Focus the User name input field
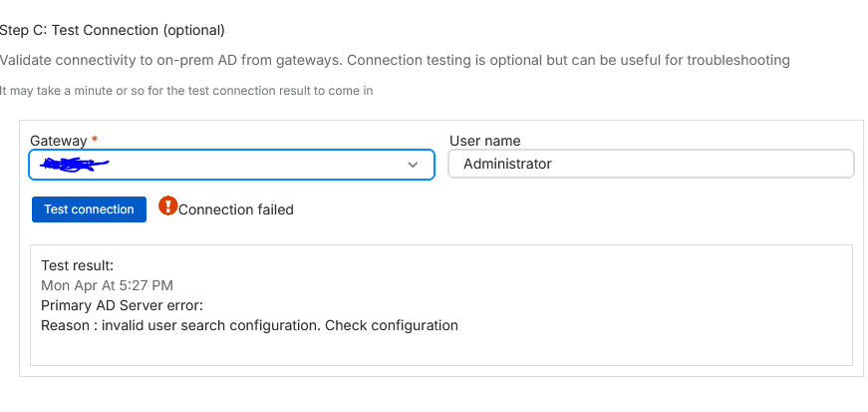868x412 pixels. (x=651, y=164)
